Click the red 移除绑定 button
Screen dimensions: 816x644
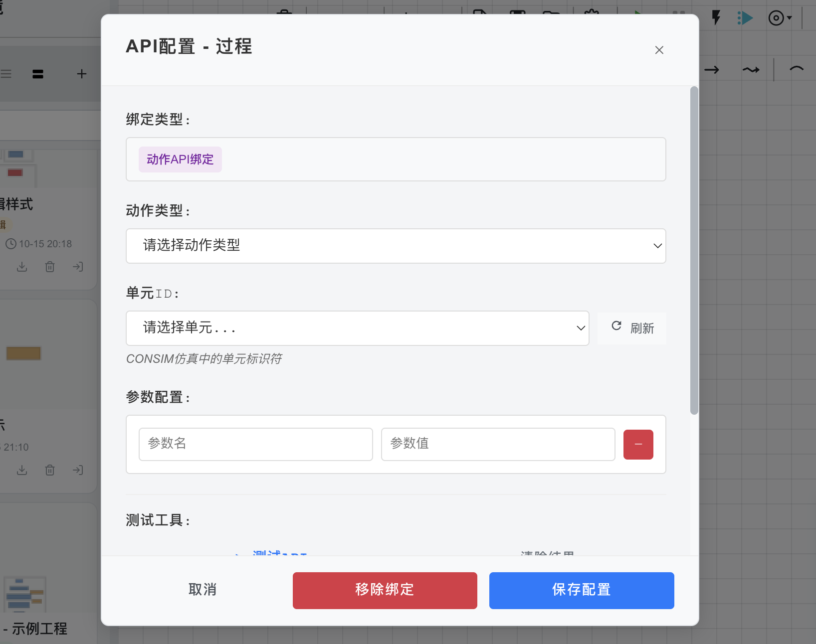(385, 590)
